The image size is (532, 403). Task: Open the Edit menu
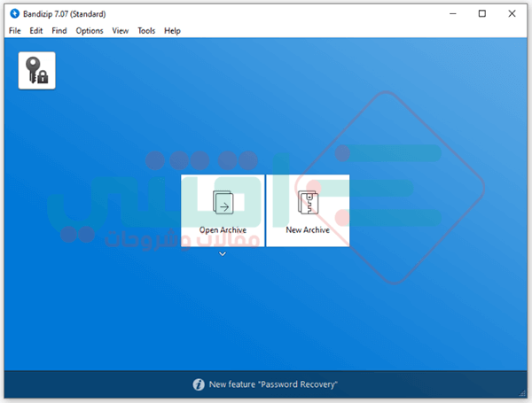click(36, 31)
